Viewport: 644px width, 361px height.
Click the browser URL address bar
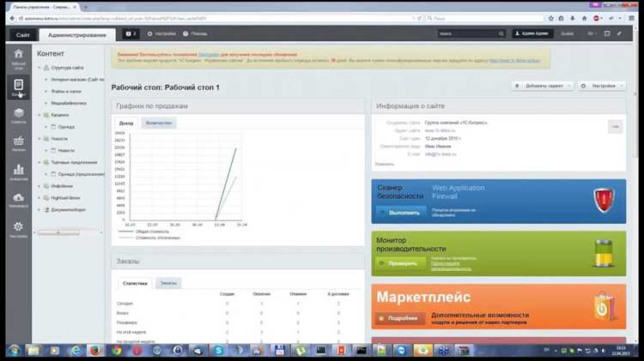click(x=218, y=19)
